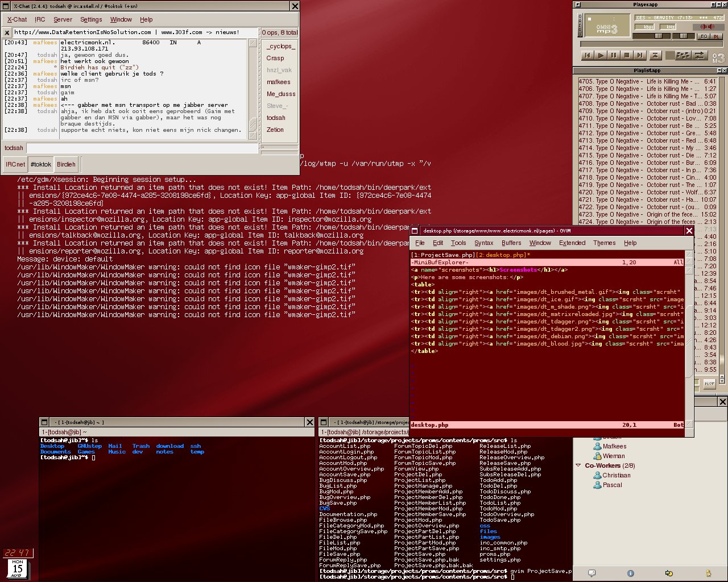Toggle shuffle mode in Player.app
728x582 pixels.
coord(683,55)
